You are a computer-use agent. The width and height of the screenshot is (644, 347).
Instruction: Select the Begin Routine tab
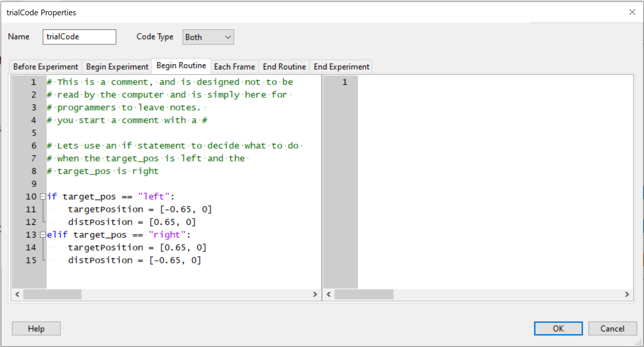pos(181,66)
